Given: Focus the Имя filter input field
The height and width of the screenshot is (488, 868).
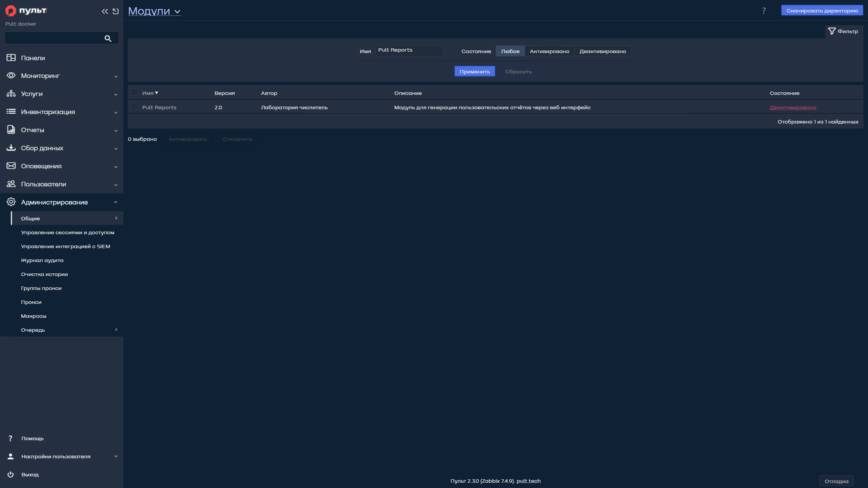Looking at the screenshot, I should [409, 51].
